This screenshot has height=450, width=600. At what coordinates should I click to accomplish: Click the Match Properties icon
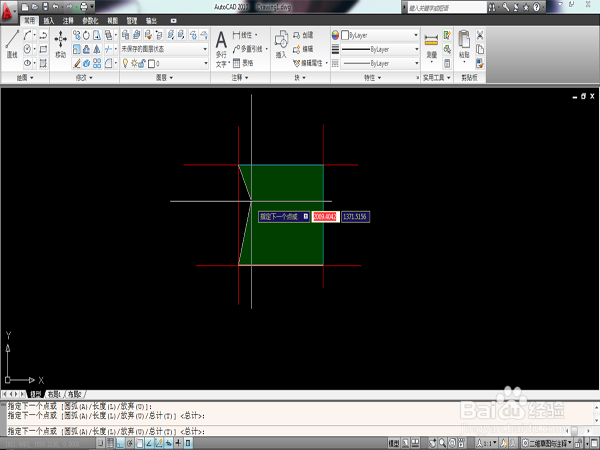(x=480, y=64)
